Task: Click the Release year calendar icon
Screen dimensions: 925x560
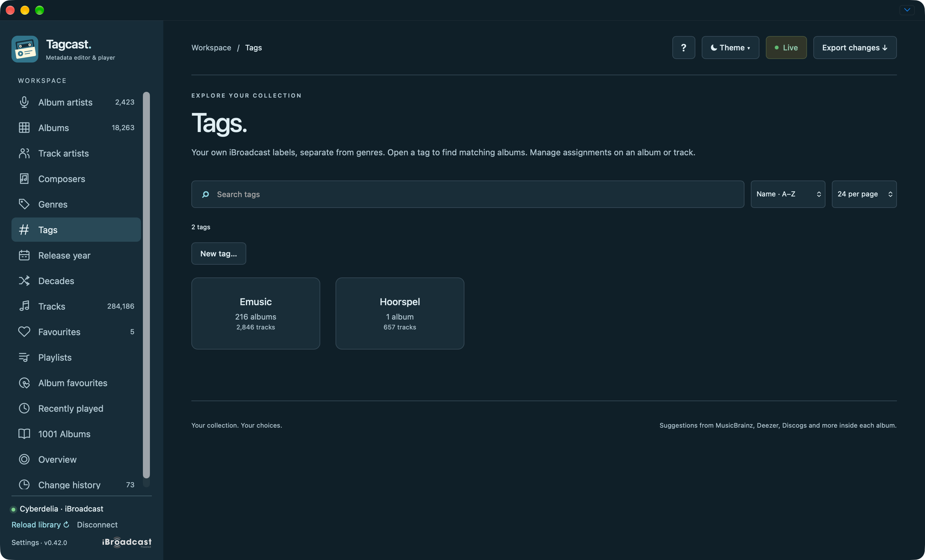Action: point(24,255)
